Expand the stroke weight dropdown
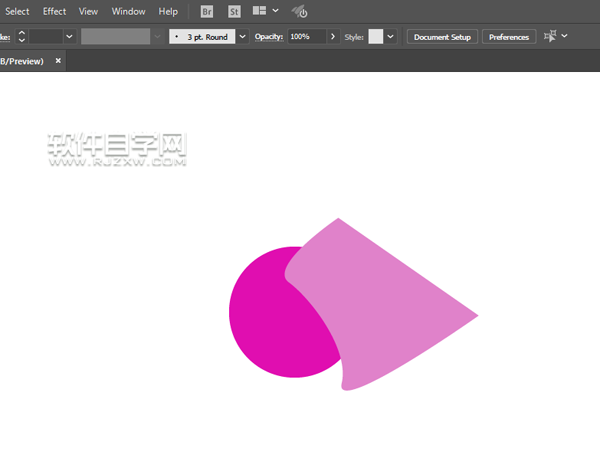The width and height of the screenshot is (600, 468). point(69,36)
